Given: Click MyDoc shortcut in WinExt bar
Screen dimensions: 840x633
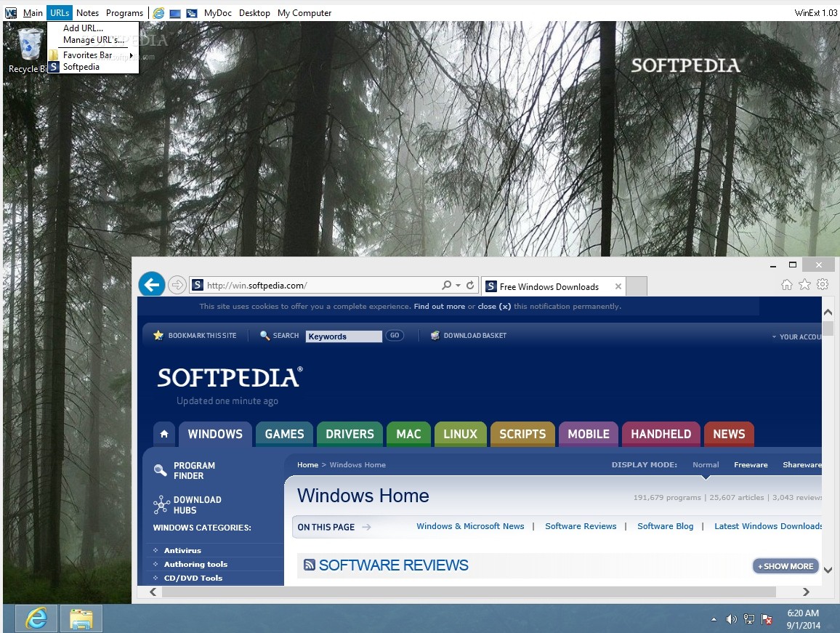Looking at the screenshot, I should (217, 13).
